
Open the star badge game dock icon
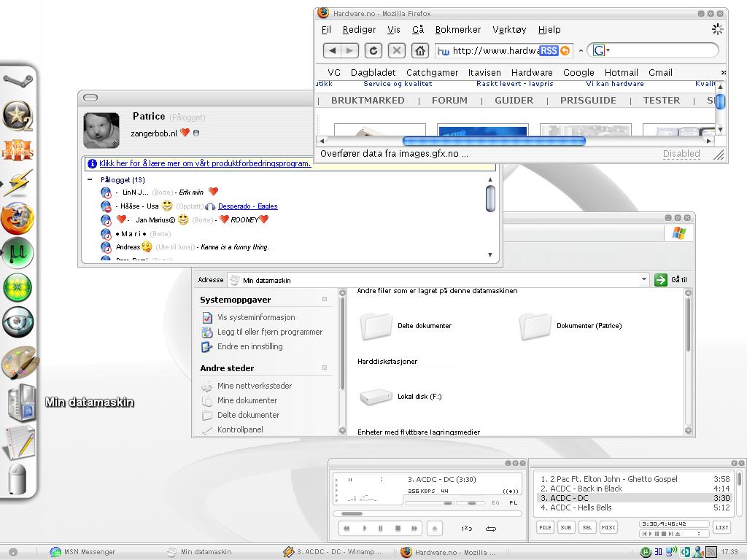coord(18,116)
